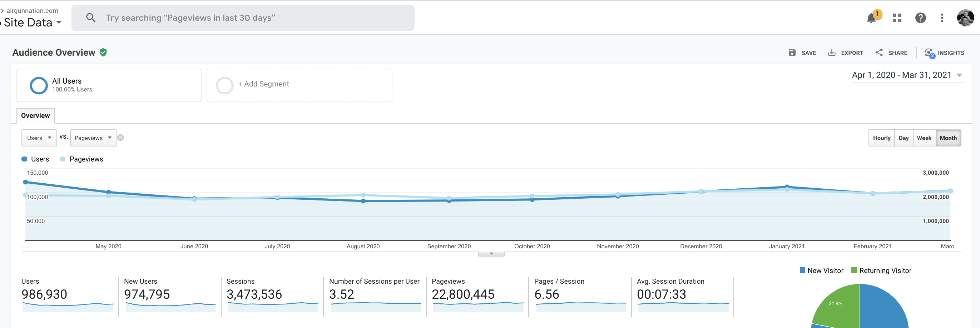Click the Users legend marker
This screenshot has height=328, width=980.
click(x=24, y=159)
